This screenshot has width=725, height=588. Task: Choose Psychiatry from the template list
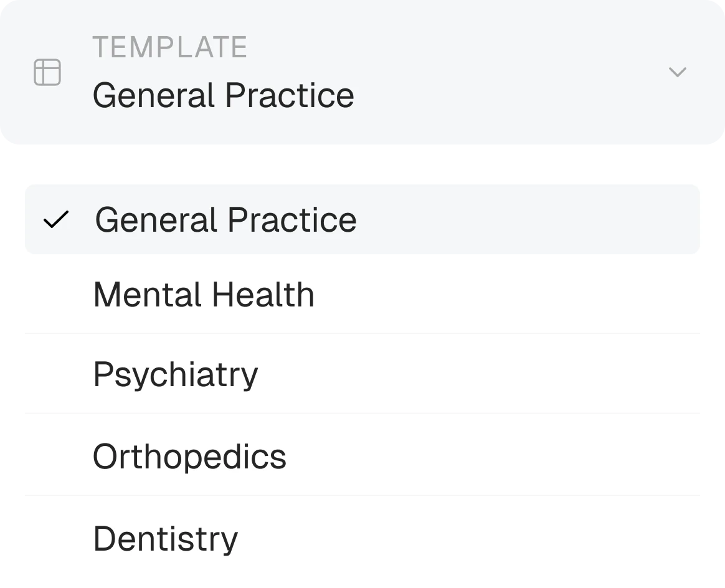(362, 374)
